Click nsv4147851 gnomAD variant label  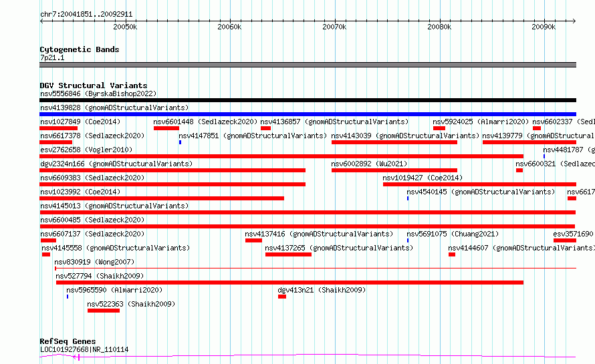(253, 136)
